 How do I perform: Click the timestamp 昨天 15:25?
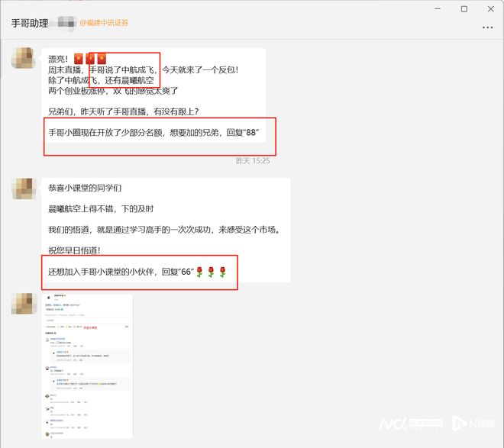(253, 160)
